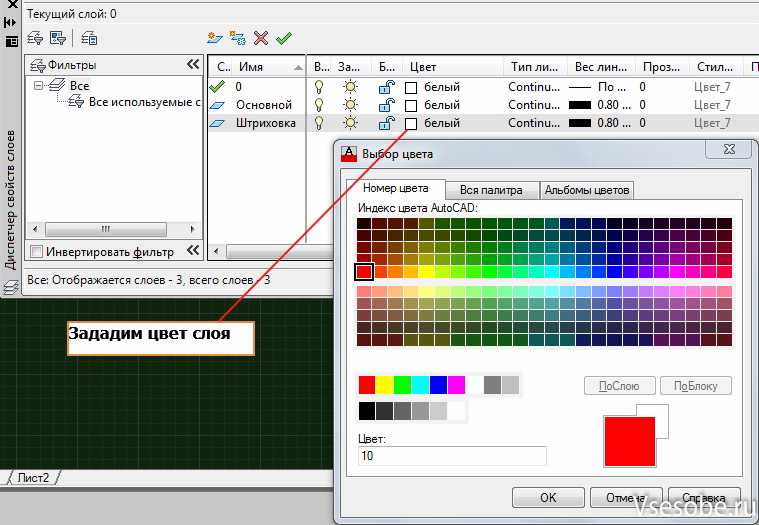Toggle bulb visibility for layer 0
Viewport: 759px width, 525px height.
point(319,87)
